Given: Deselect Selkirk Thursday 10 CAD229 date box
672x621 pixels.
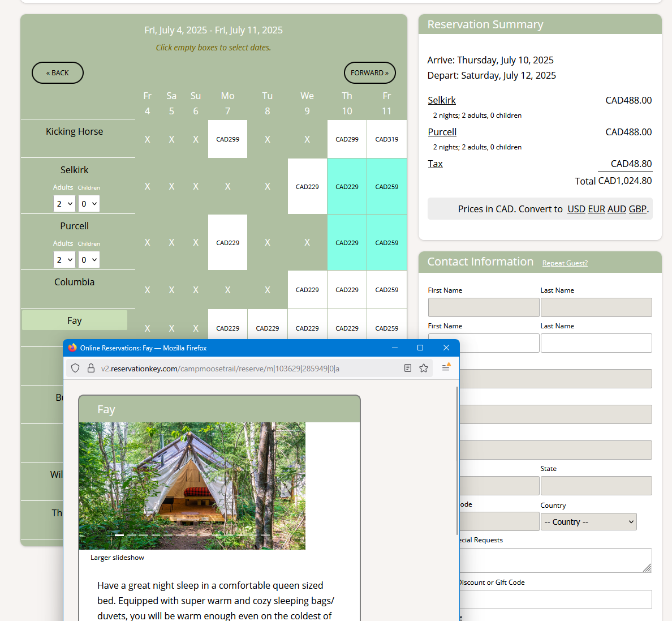Looking at the screenshot, I should 347,186.
